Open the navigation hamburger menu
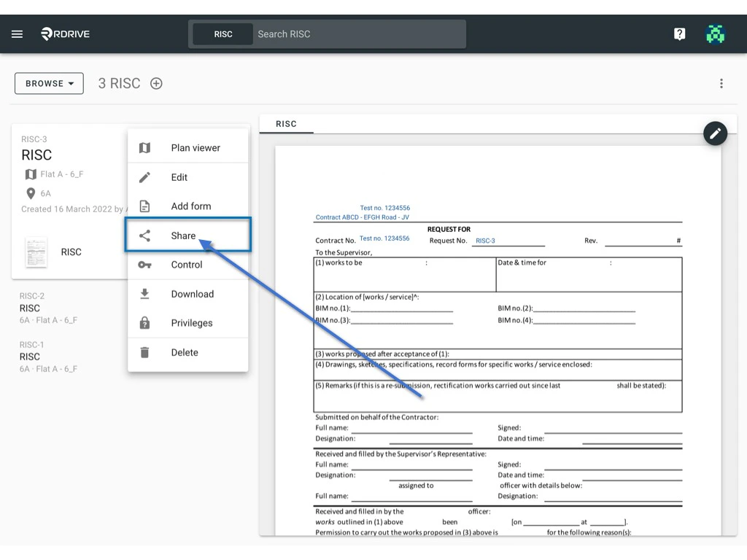The height and width of the screenshot is (560, 747). 17,34
